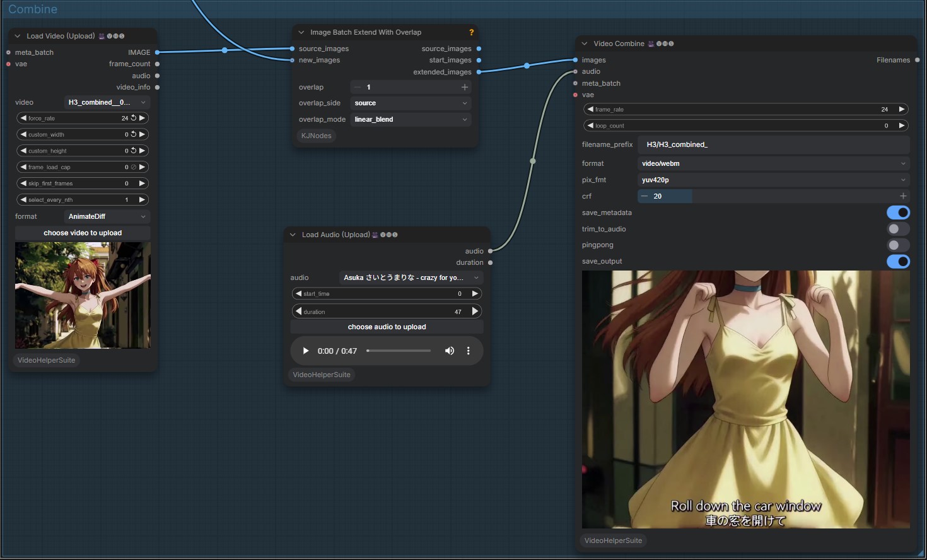Screen dimensions: 927x560
Task: Decrease audio start_time with left arrow
Action: click(298, 293)
